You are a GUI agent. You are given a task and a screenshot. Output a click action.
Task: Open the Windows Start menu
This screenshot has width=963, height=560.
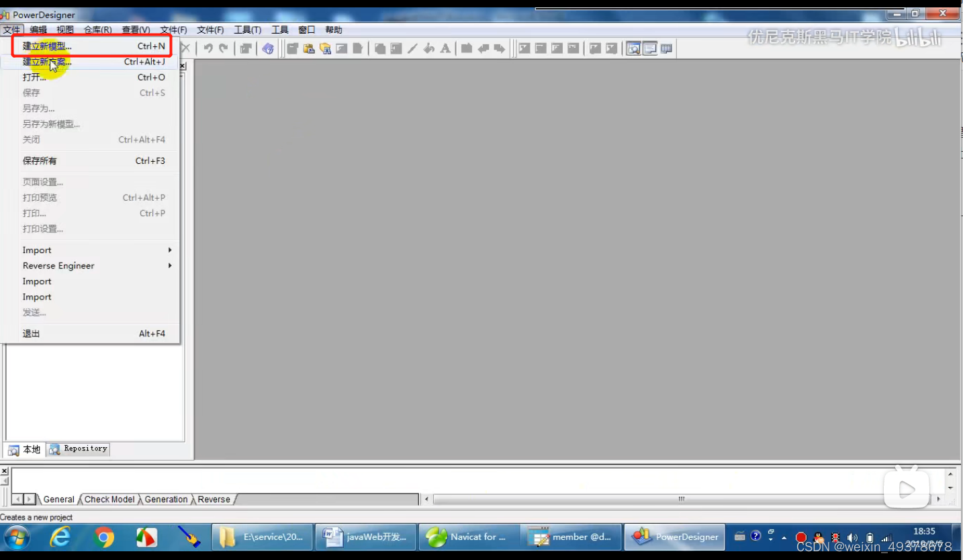tap(17, 537)
